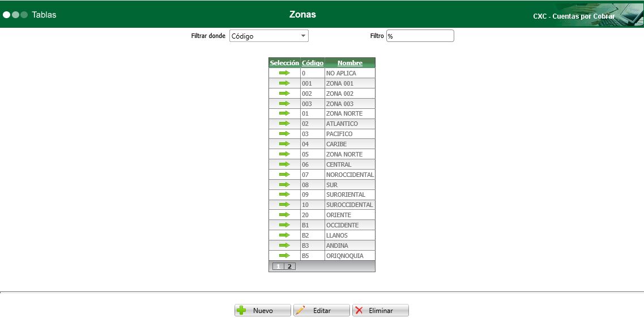Click the ANDINA name cell
Viewport: 644px width, 334px height.
(x=350, y=246)
